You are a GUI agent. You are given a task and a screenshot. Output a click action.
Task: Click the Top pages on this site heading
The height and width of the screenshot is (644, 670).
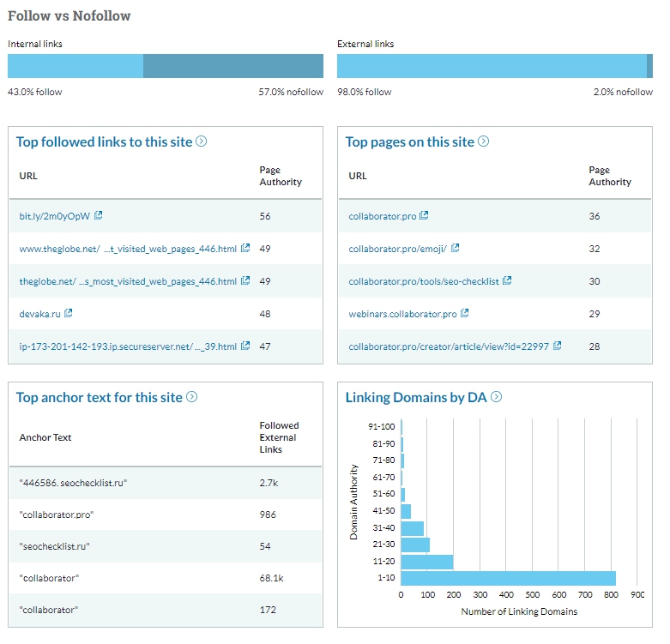[409, 141]
